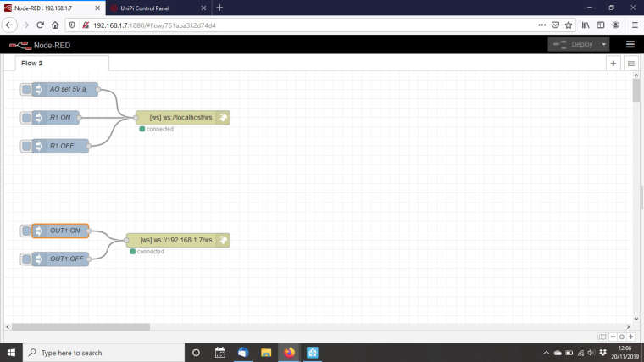Expand the Deploy options dropdown arrow
Viewport: 644px width, 362px height.
(x=603, y=44)
